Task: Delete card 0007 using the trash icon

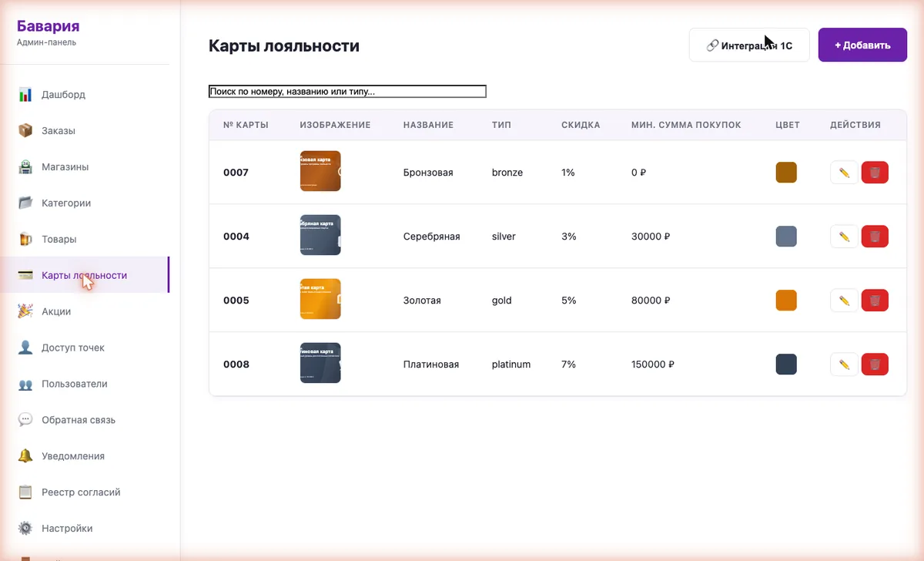Action: click(875, 173)
